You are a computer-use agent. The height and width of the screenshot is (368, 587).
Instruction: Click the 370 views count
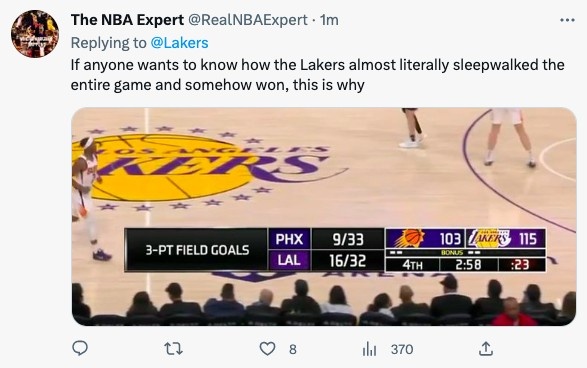(x=402, y=349)
